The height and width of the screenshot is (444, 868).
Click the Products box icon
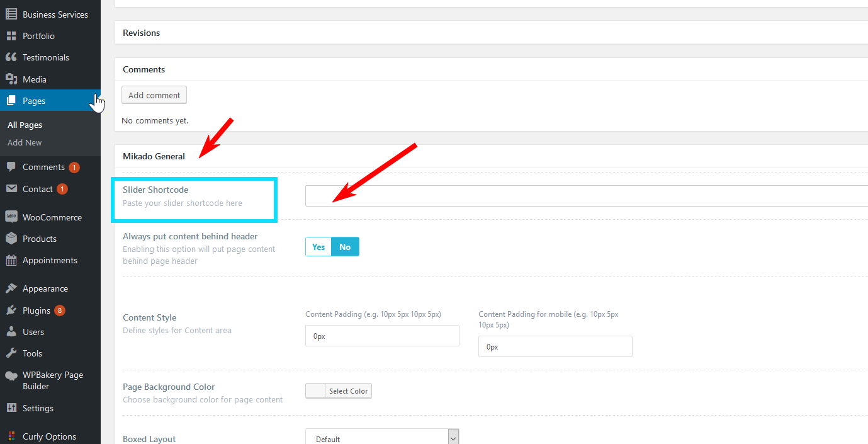click(11, 239)
